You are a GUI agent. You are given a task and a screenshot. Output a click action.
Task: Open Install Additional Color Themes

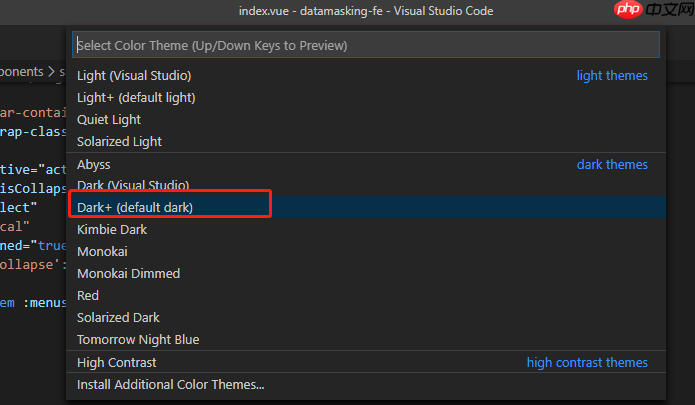[171, 384]
